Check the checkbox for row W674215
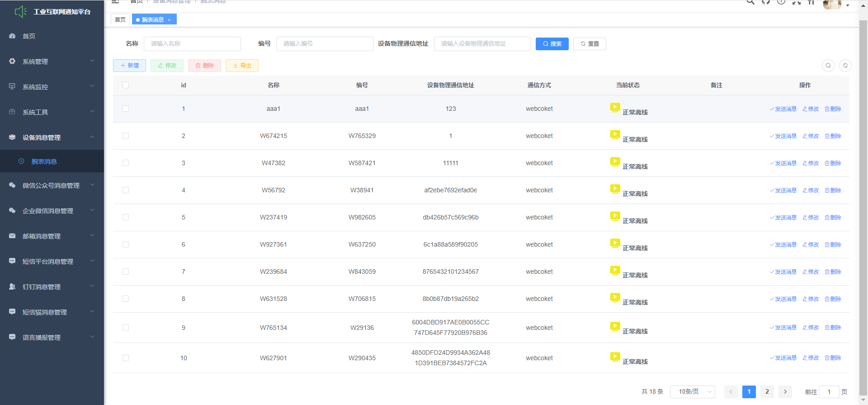 point(126,136)
